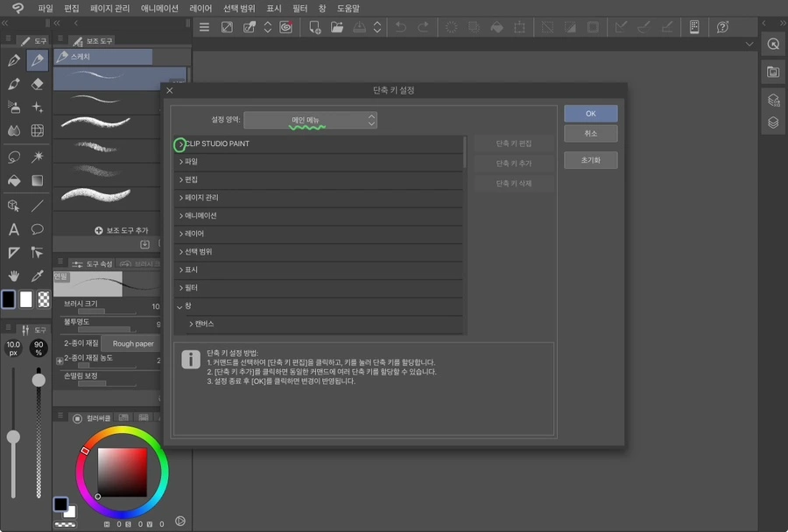Expand the 선택 범위 category in list
Image resolution: width=788 pixels, height=532 pixels.
181,252
